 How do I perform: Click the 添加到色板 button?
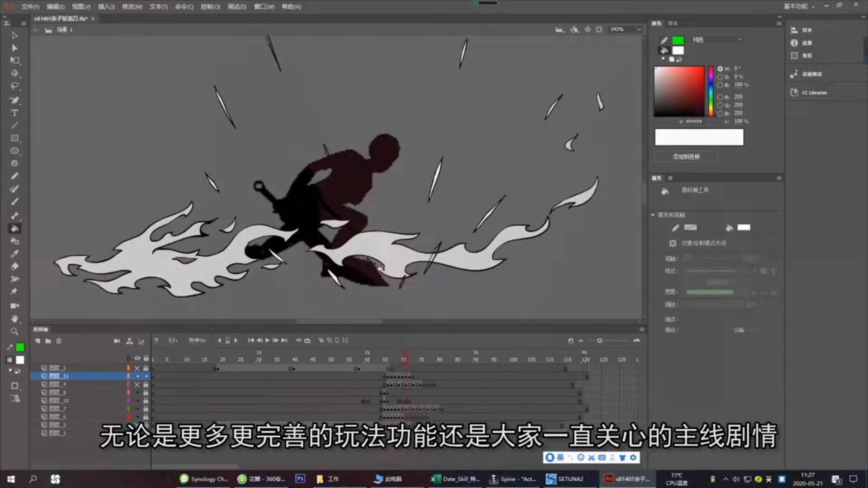coord(686,156)
